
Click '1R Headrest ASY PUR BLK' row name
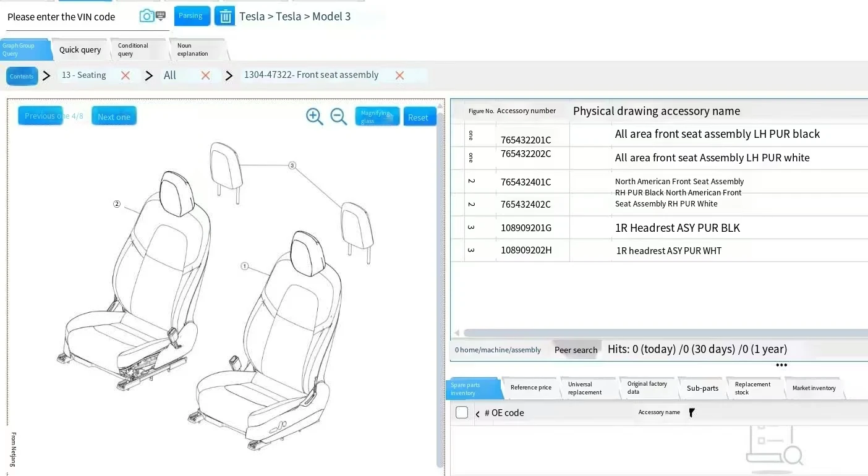[678, 227]
